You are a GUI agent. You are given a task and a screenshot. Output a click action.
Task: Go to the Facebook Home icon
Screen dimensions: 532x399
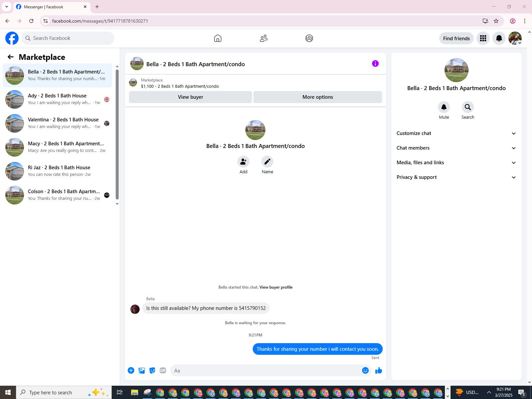218,38
